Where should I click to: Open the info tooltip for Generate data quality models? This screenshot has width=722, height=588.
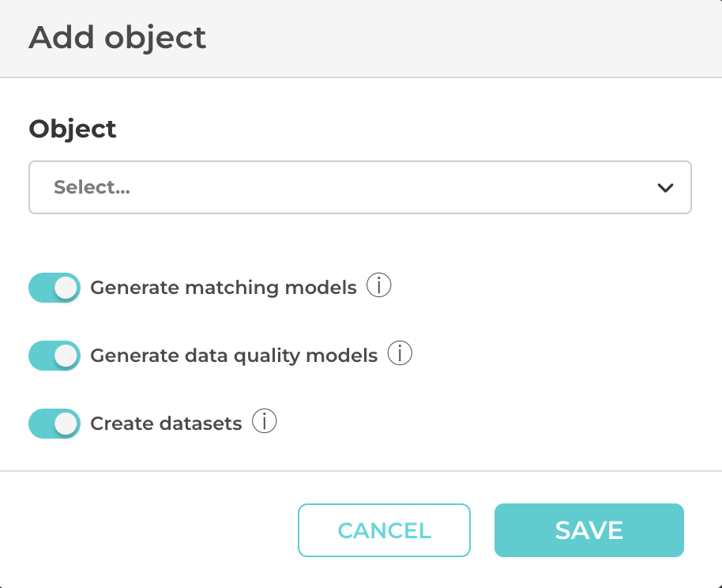coord(400,355)
